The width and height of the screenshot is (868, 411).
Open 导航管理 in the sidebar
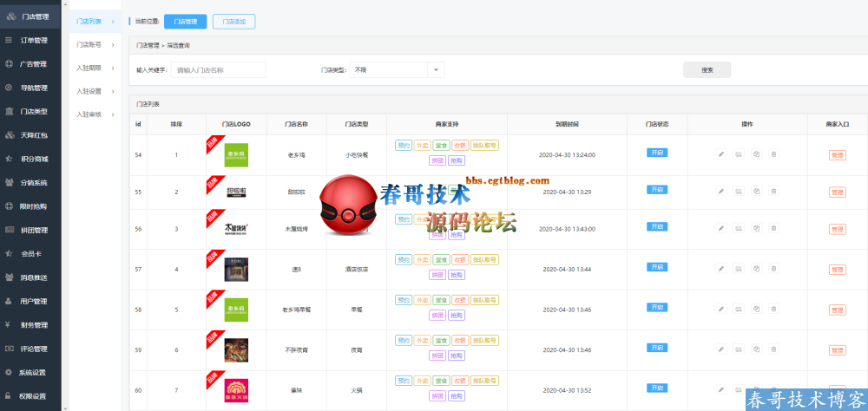pyautogui.click(x=30, y=88)
